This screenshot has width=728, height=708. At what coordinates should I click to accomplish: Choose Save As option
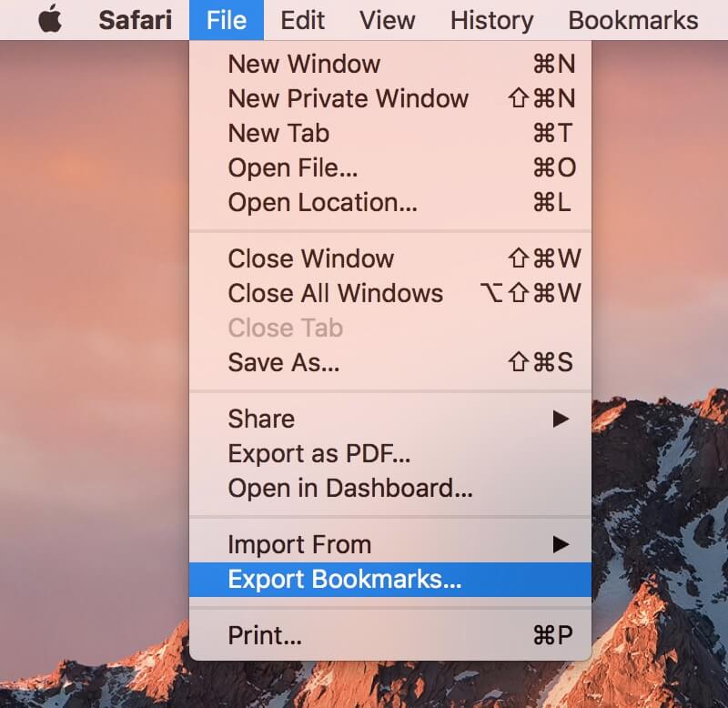(284, 362)
